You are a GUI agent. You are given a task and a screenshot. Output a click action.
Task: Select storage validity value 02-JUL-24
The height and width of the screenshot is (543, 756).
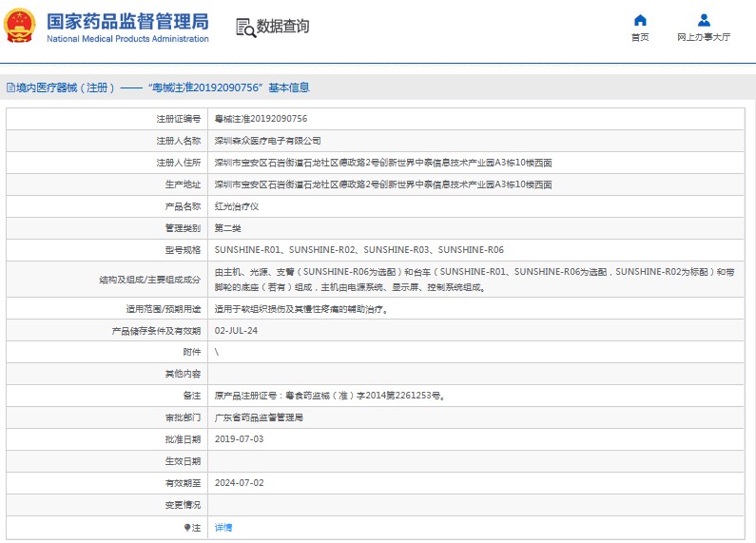pos(236,331)
